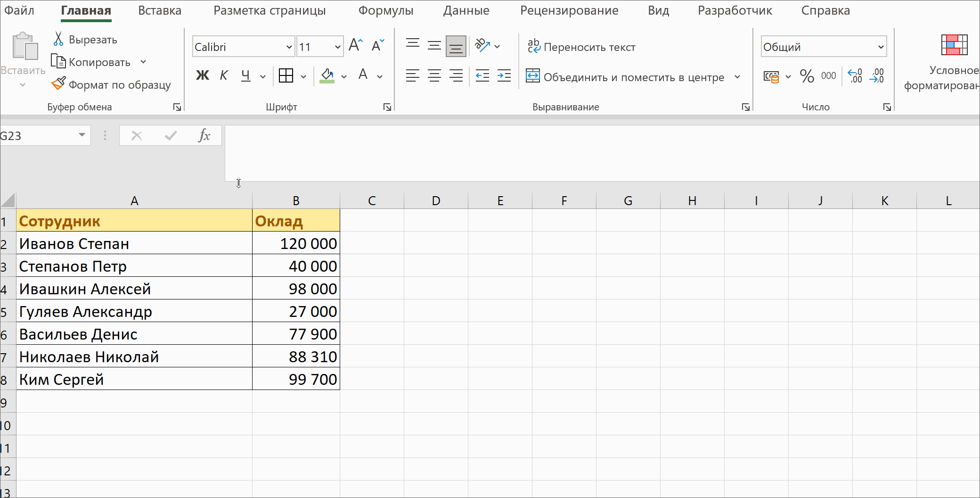Expand the underline style dropdown arrow
Screen dimensions: 980x498
coord(262,76)
